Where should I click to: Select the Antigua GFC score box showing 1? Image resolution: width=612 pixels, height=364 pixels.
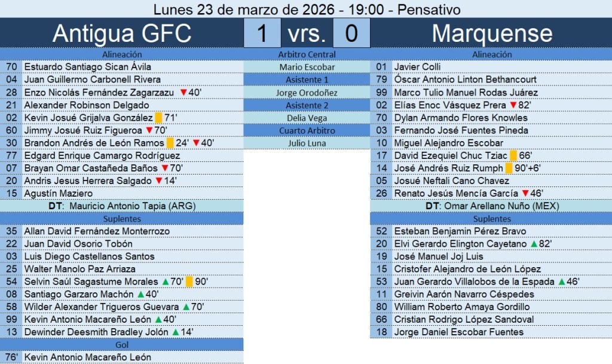click(x=262, y=33)
